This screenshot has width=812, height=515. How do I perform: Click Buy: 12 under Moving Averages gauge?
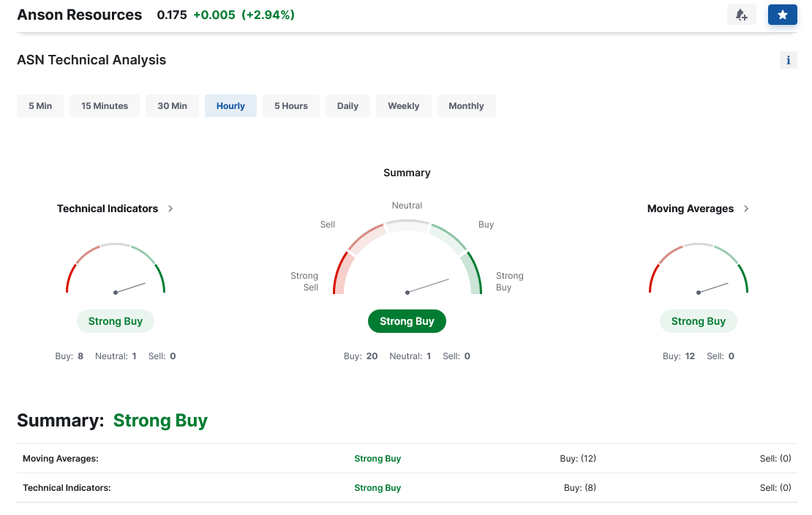(679, 356)
